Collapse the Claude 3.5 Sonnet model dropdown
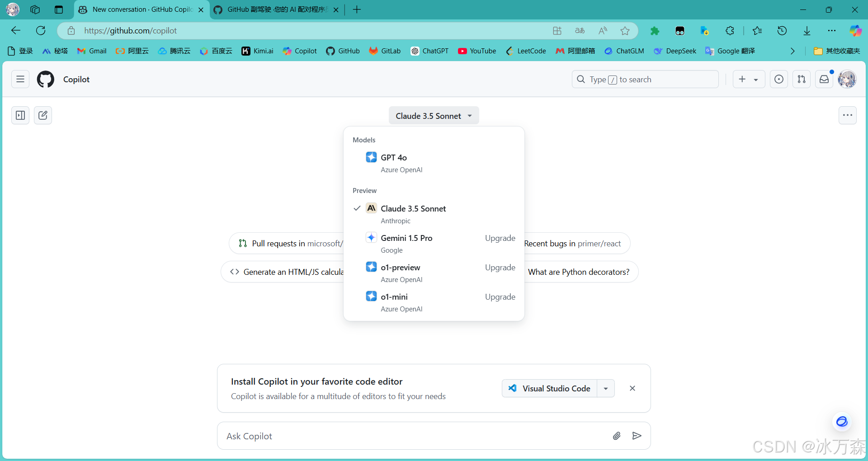The width and height of the screenshot is (868, 461). [x=434, y=116]
